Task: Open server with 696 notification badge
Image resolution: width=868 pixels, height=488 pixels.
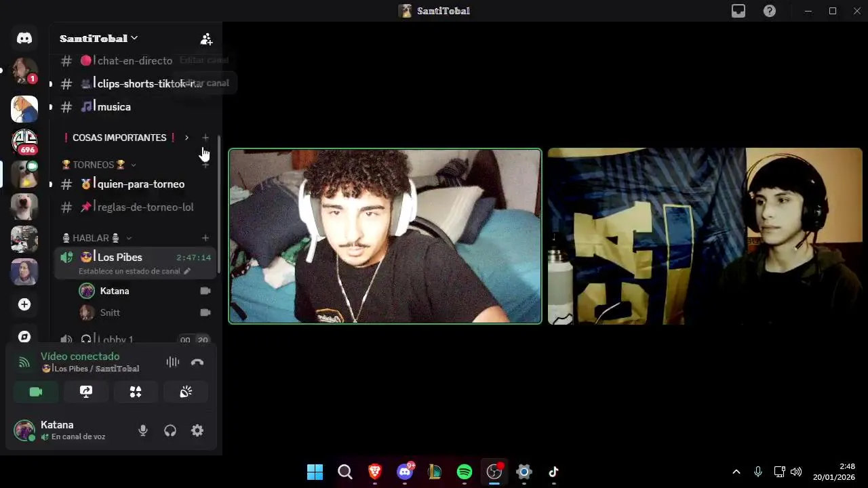Action: pyautogui.click(x=24, y=142)
